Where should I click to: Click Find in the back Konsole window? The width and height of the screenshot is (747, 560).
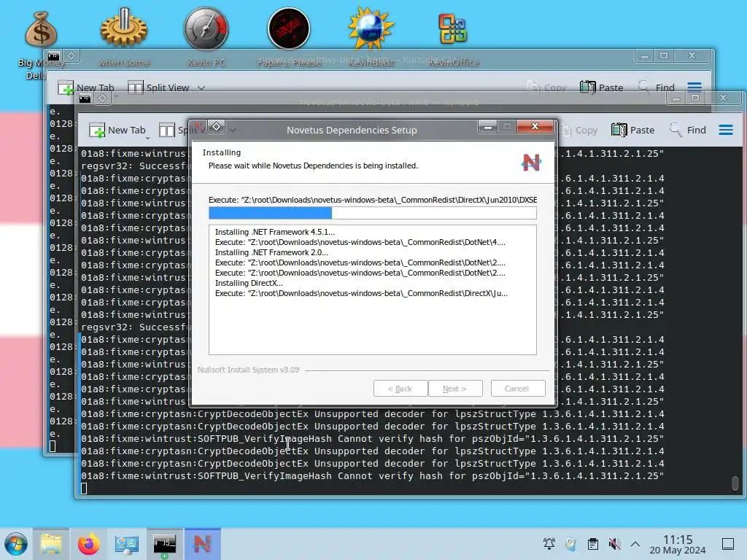[x=656, y=87]
